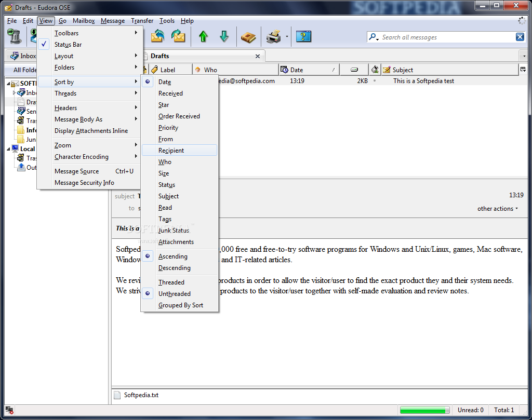Click the green progress bar in status bar
The width and height of the screenshot is (532, 420).
coord(424,410)
